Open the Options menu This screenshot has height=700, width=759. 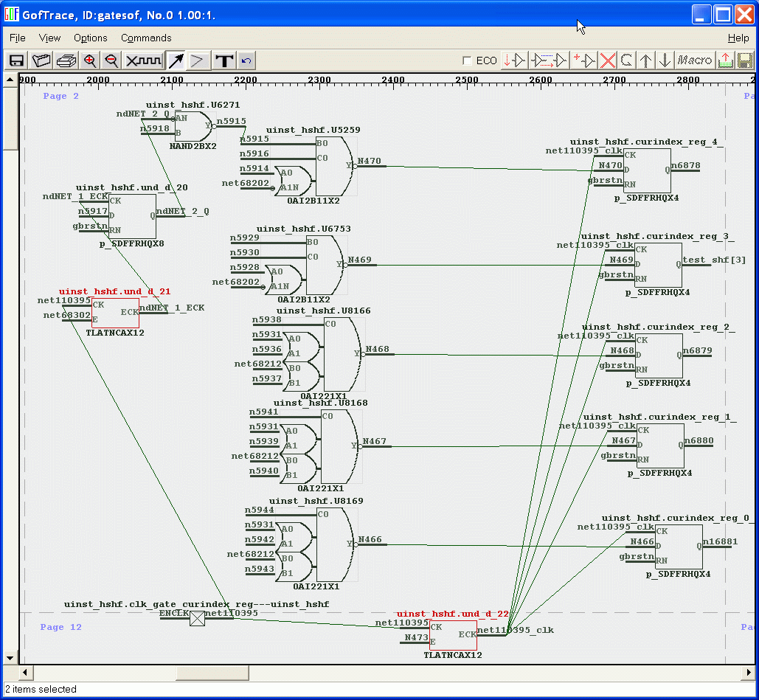click(x=90, y=38)
